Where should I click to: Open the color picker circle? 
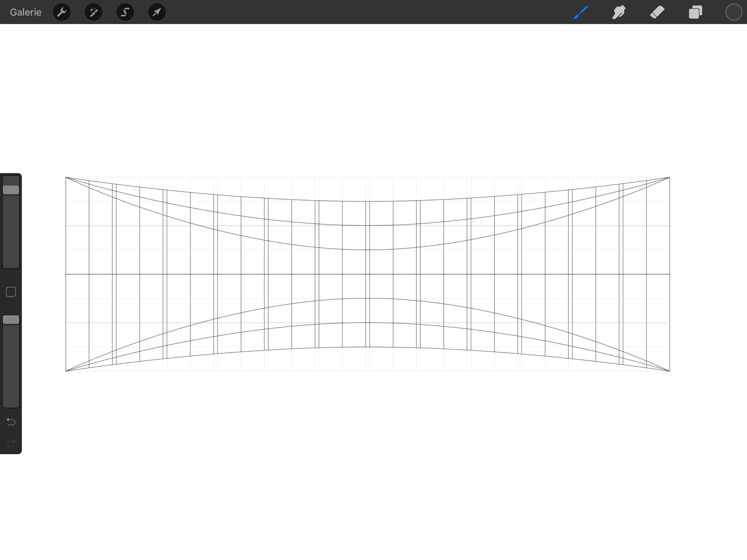tap(733, 12)
